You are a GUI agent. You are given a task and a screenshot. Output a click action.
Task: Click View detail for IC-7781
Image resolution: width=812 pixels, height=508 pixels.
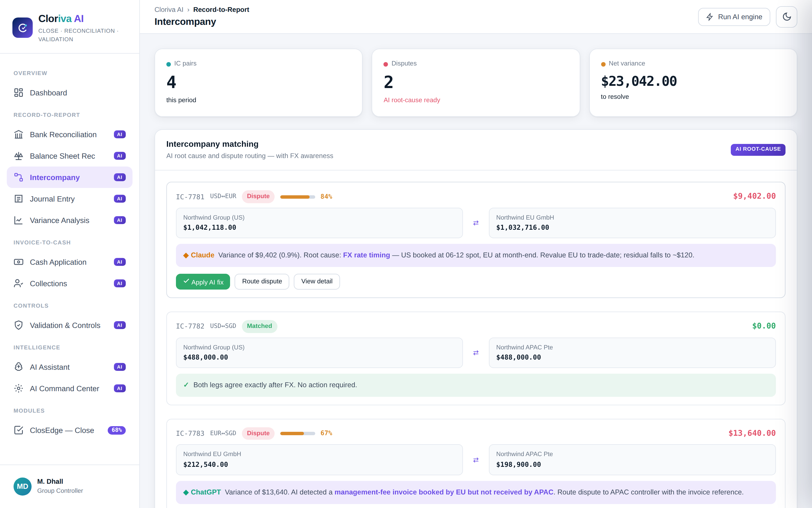[x=317, y=282]
